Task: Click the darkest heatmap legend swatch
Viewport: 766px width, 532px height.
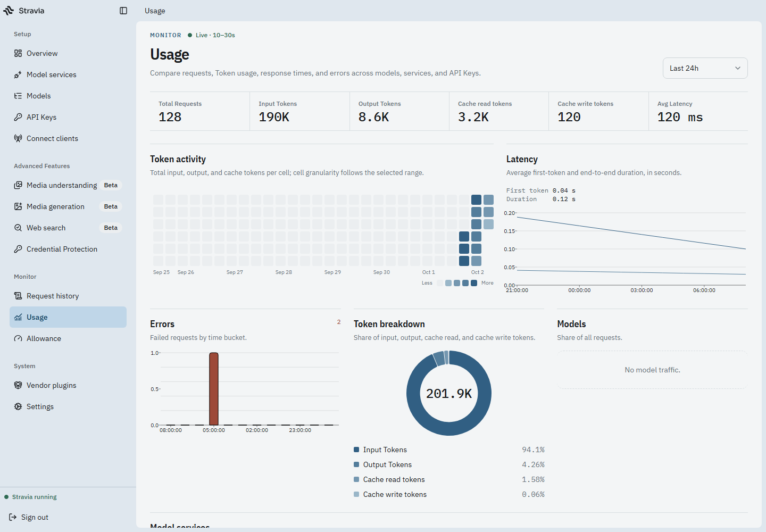Action: 474,283
